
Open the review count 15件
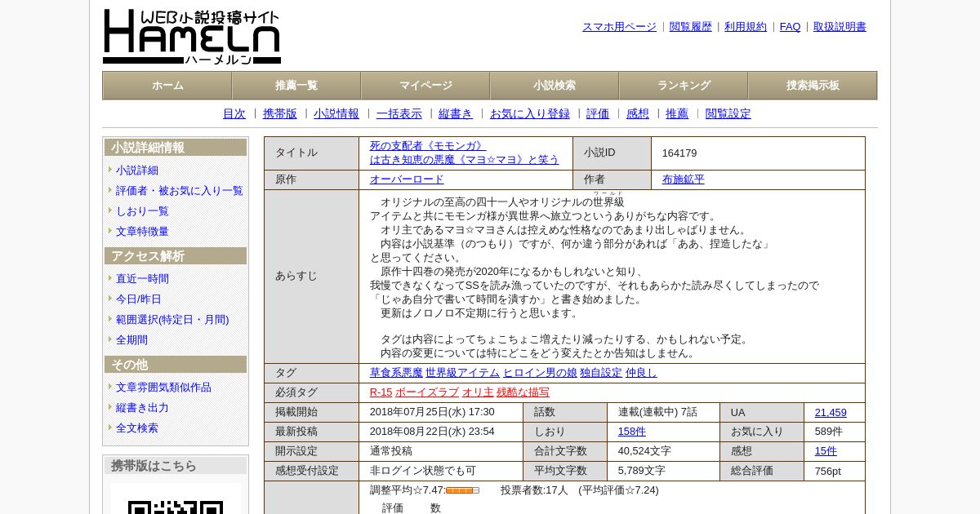826,451
